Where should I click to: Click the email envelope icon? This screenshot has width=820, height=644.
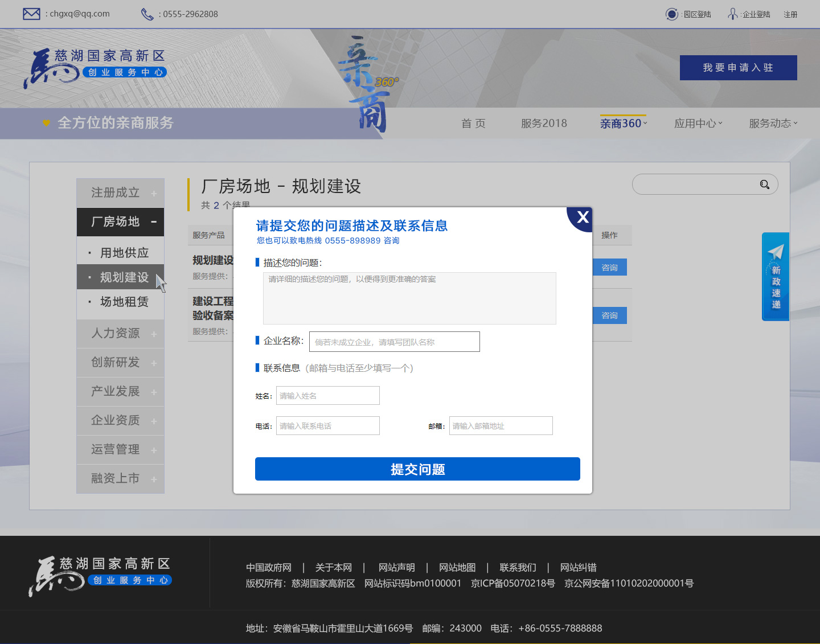(x=31, y=14)
